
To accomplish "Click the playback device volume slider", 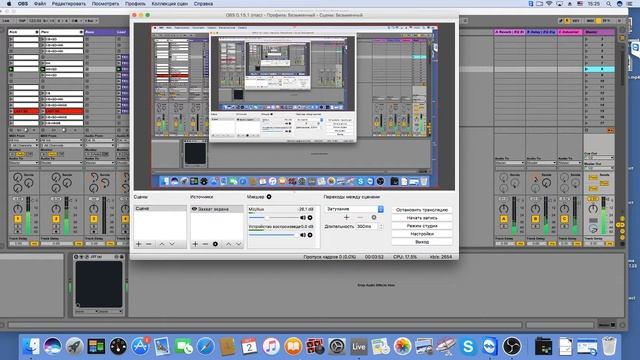I will pos(273,235).
